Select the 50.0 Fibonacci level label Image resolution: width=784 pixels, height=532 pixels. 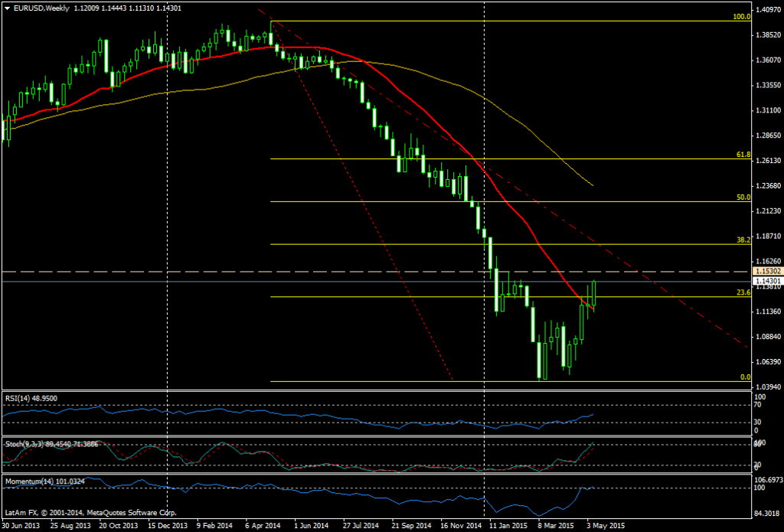(742, 198)
